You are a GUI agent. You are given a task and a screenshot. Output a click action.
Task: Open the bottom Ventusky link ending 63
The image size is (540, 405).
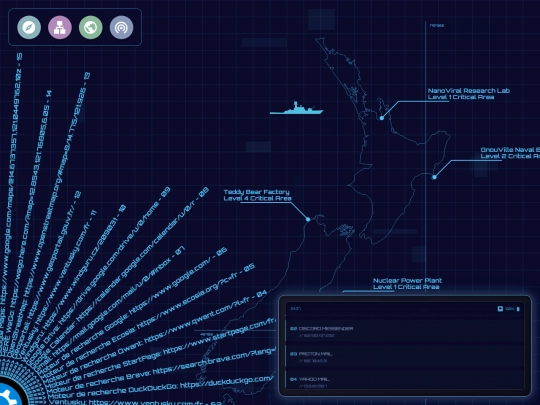coord(136,402)
